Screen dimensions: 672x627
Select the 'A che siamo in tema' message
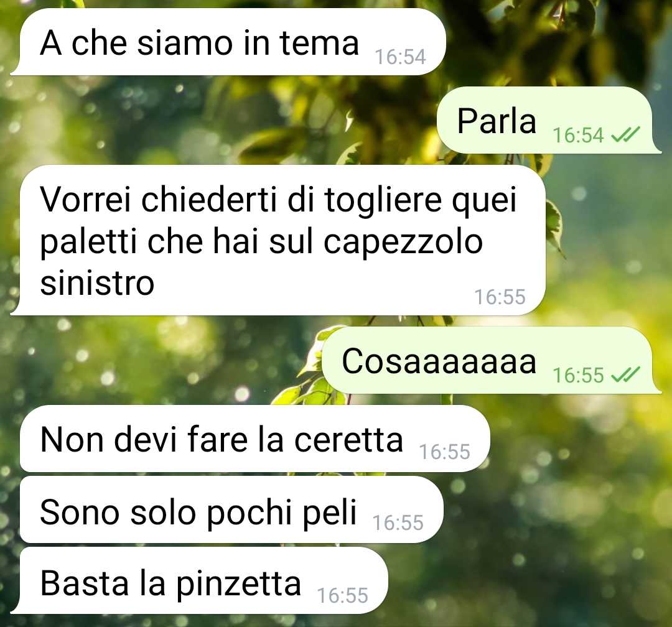click(x=228, y=42)
